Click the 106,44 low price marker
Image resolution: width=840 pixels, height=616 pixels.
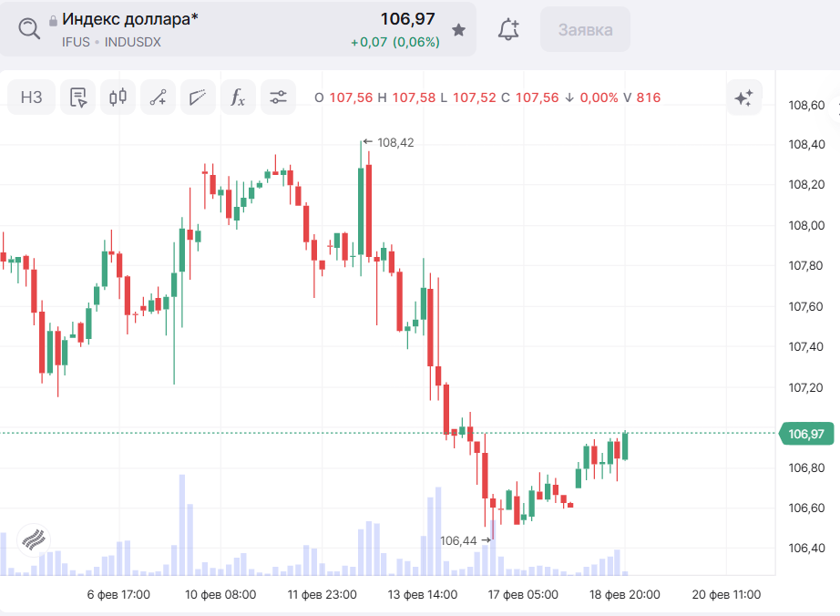pos(458,540)
